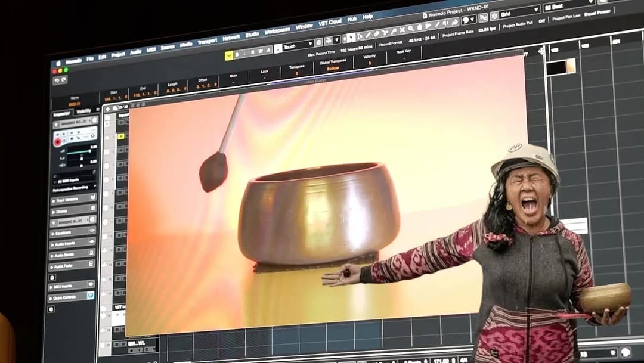Viewport: 644px width, 363px height.
Task: Open the Touch automation mode dropdown
Action: tap(299, 46)
